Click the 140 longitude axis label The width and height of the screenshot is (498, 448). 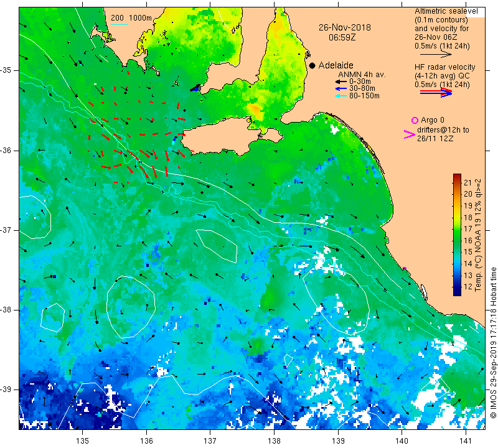[402, 441]
